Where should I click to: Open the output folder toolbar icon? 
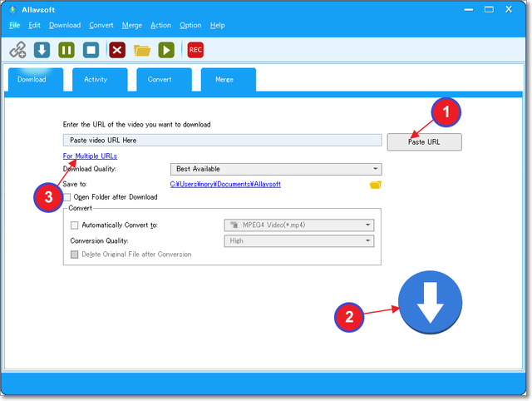pos(142,50)
